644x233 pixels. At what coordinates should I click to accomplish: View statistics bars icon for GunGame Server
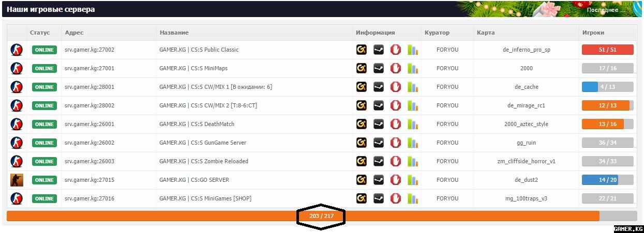point(413,143)
